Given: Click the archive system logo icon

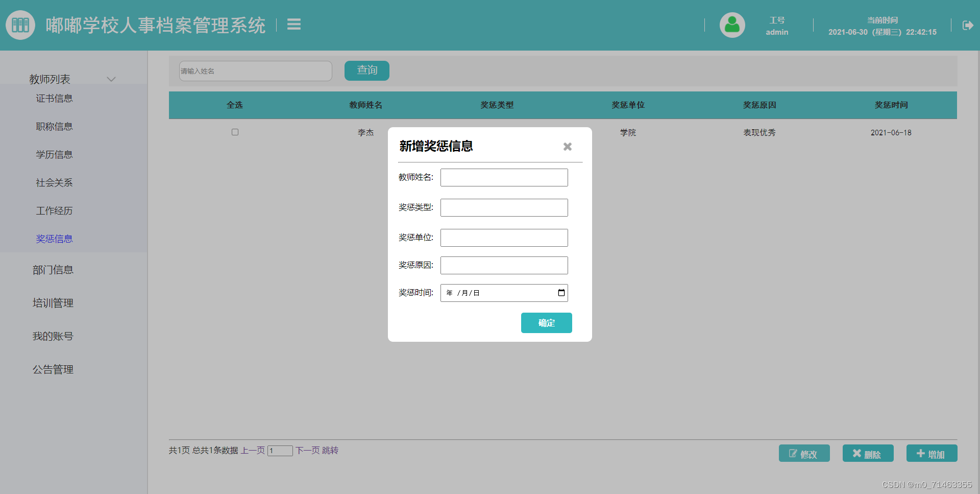Looking at the screenshot, I should (x=20, y=25).
